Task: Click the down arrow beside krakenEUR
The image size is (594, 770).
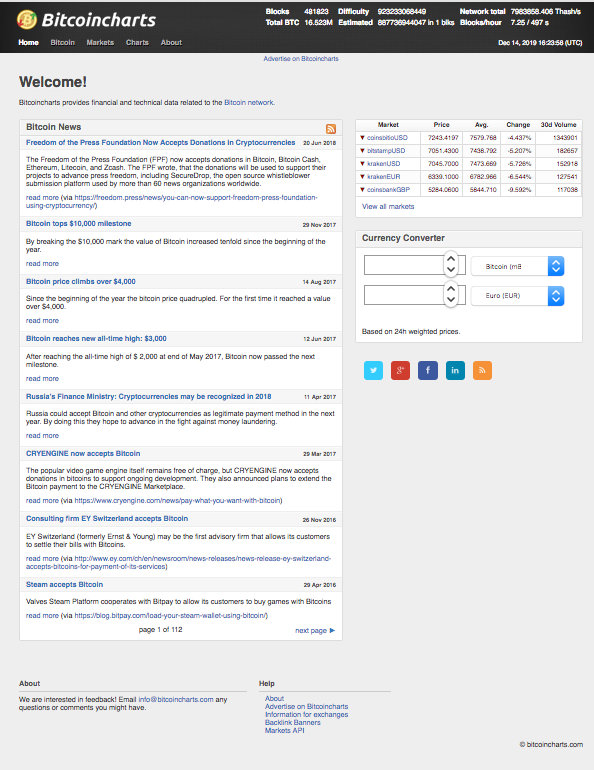Action: click(362, 176)
